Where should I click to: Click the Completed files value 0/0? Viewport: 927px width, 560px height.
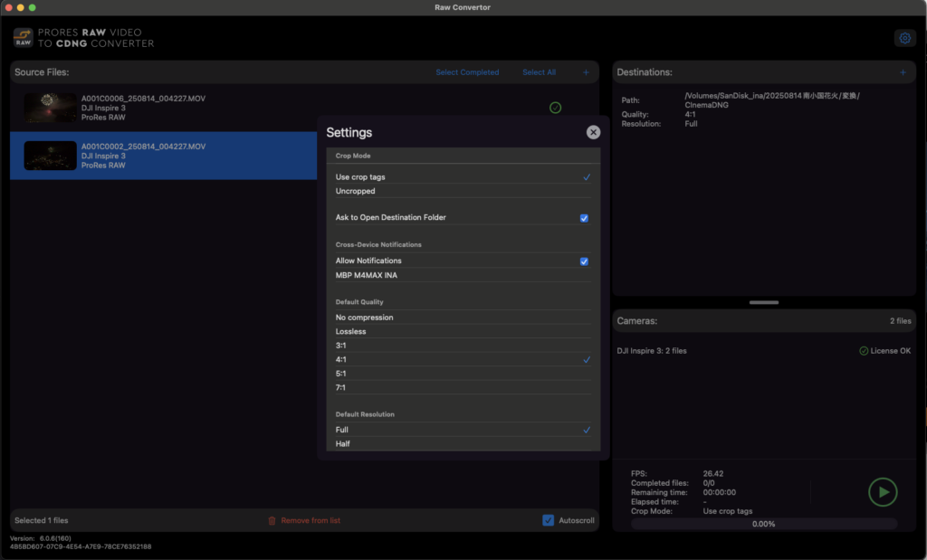click(x=709, y=483)
